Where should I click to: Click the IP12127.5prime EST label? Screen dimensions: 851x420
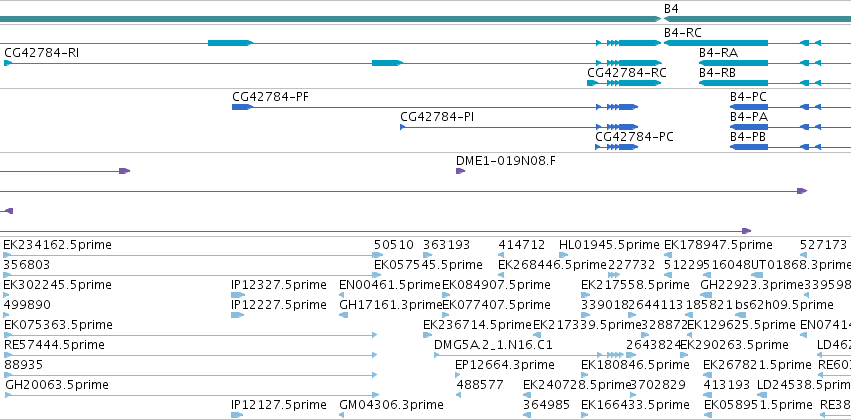tap(279, 405)
